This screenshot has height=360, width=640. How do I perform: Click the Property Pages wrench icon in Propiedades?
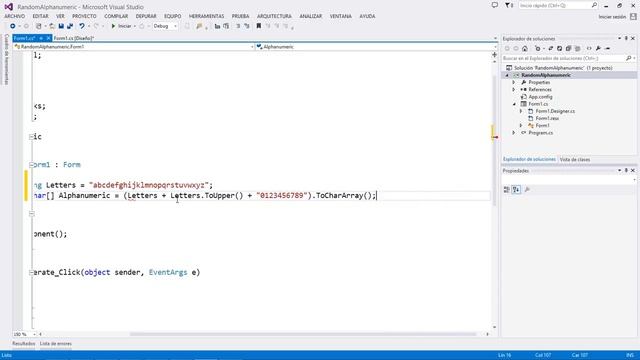527,190
